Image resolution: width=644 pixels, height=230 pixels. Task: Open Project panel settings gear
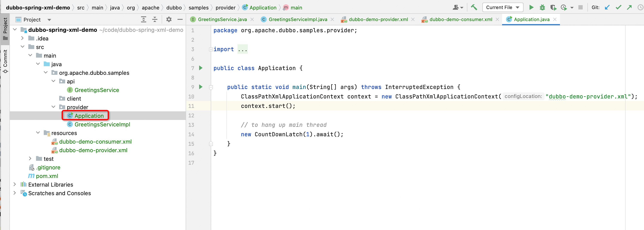pos(169,20)
